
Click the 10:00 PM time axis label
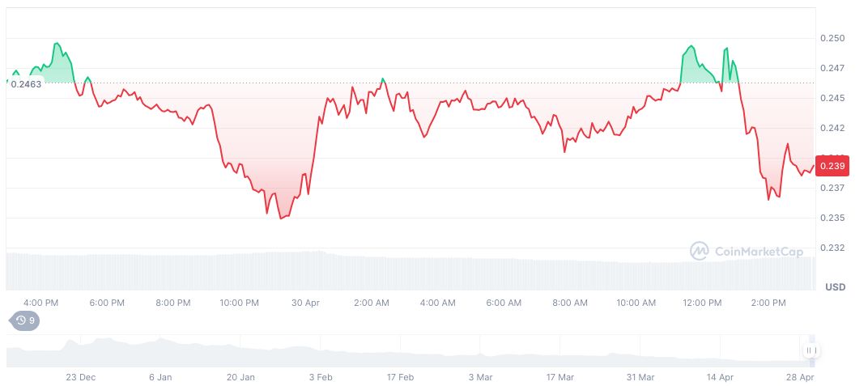[239, 303]
